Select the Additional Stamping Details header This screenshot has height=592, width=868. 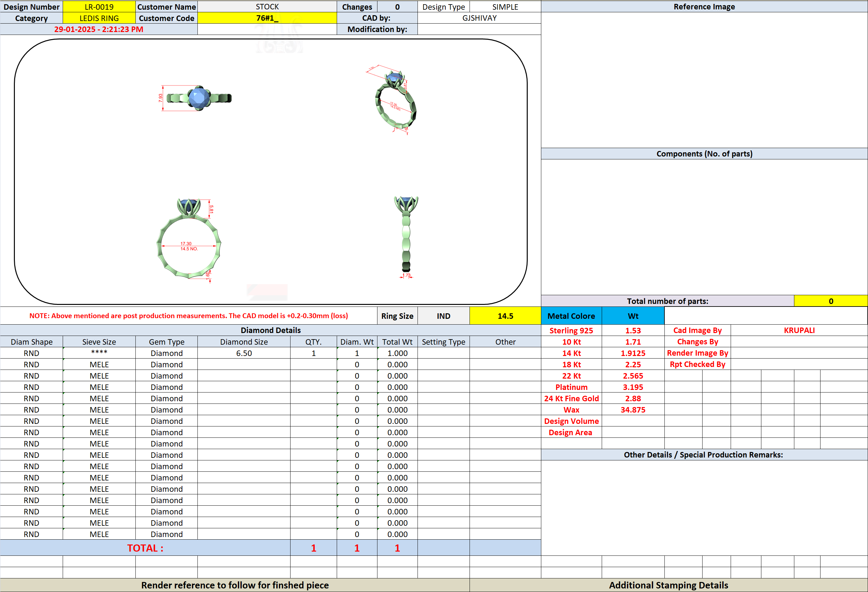669,585
